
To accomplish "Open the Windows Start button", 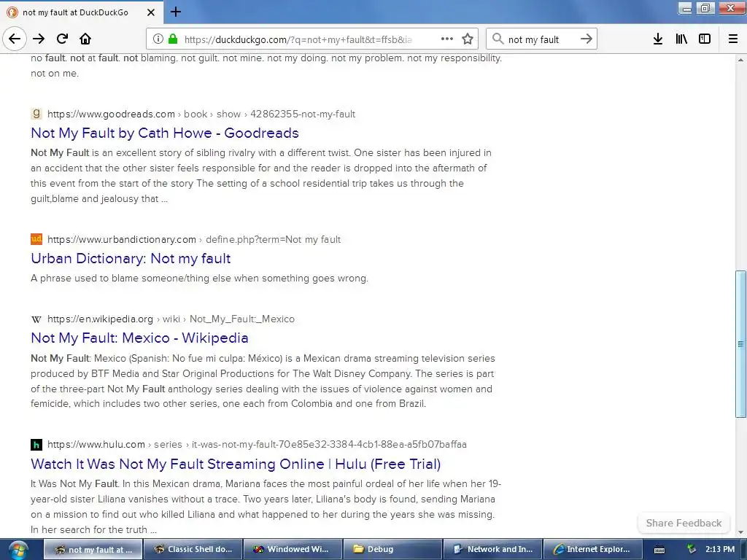I will tap(18, 550).
